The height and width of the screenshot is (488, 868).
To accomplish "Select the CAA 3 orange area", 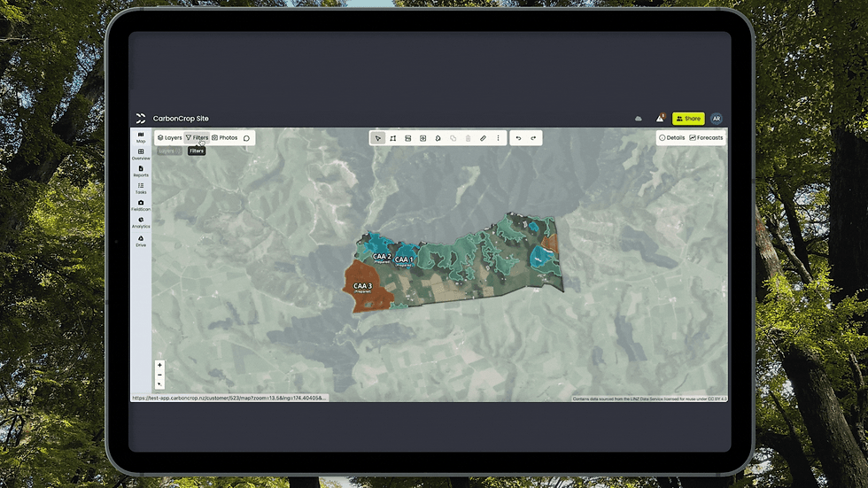I will coord(363,288).
